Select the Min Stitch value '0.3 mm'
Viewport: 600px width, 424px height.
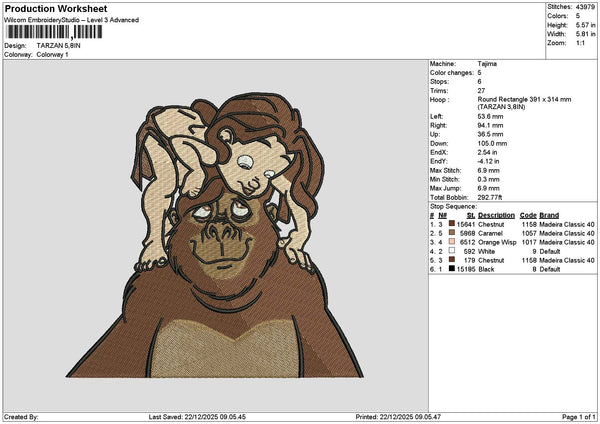(x=488, y=179)
